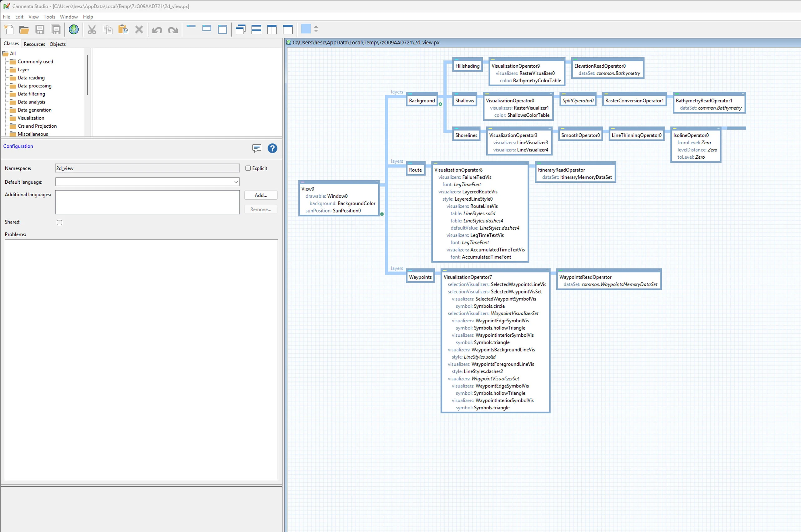
Task: Enable the Explicit namespace checkbox
Action: pyautogui.click(x=248, y=168)
